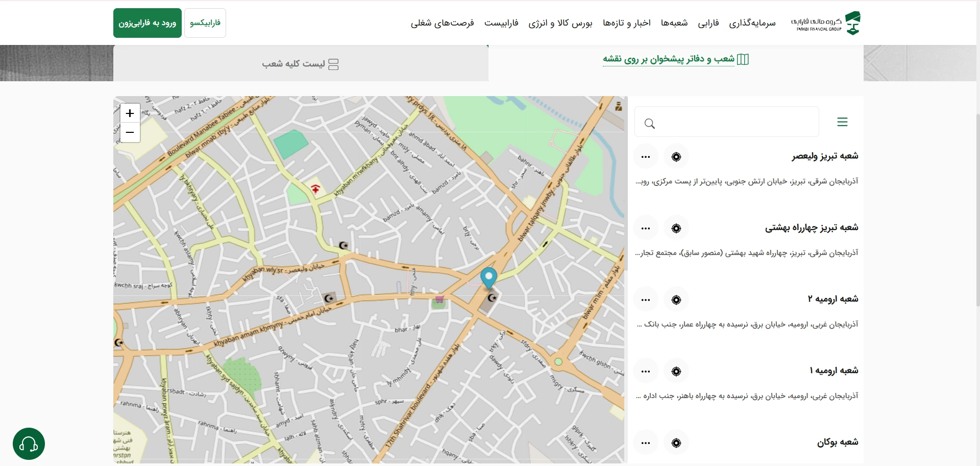
Task: Select branch title شعبه تبریز ولیعصر
Action: coord(825,156)
